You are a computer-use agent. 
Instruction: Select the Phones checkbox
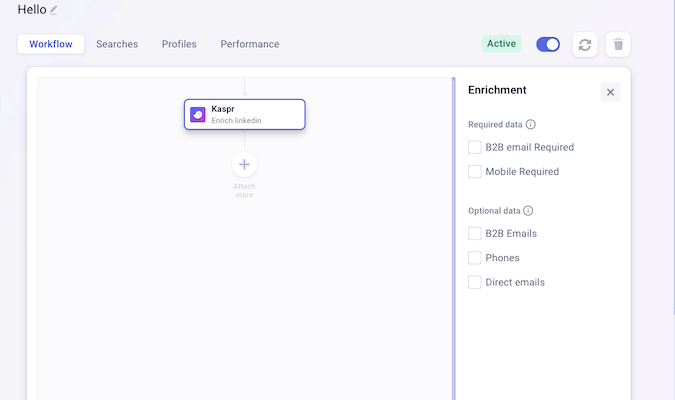click(x=475, y=258)
